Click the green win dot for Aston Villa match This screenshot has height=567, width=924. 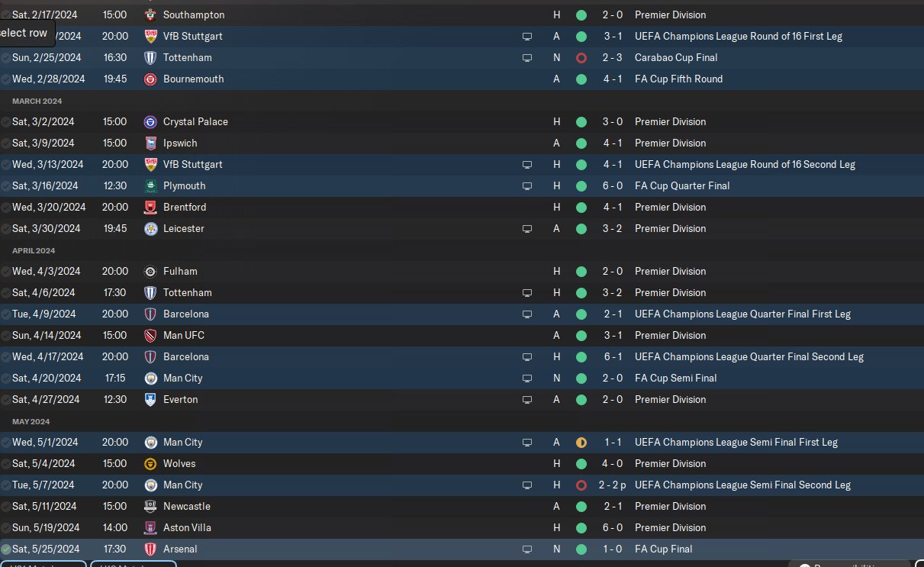coord(581,527)
